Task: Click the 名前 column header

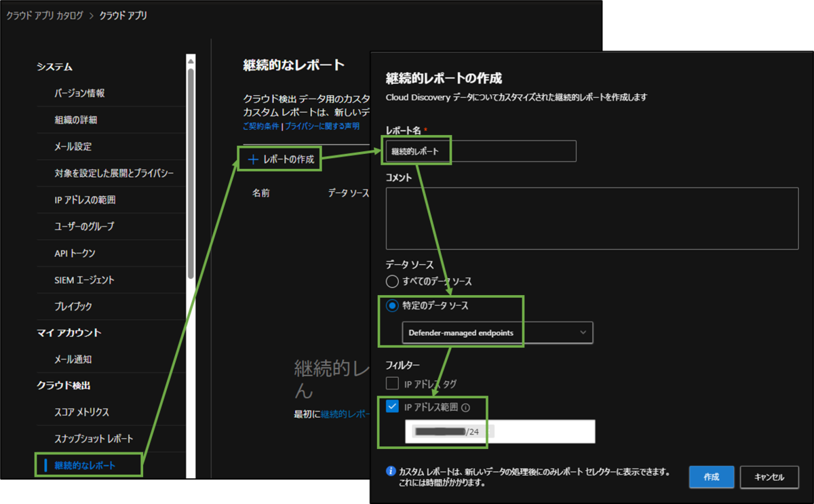Action: pyautogui.click(x=261, y=193)
